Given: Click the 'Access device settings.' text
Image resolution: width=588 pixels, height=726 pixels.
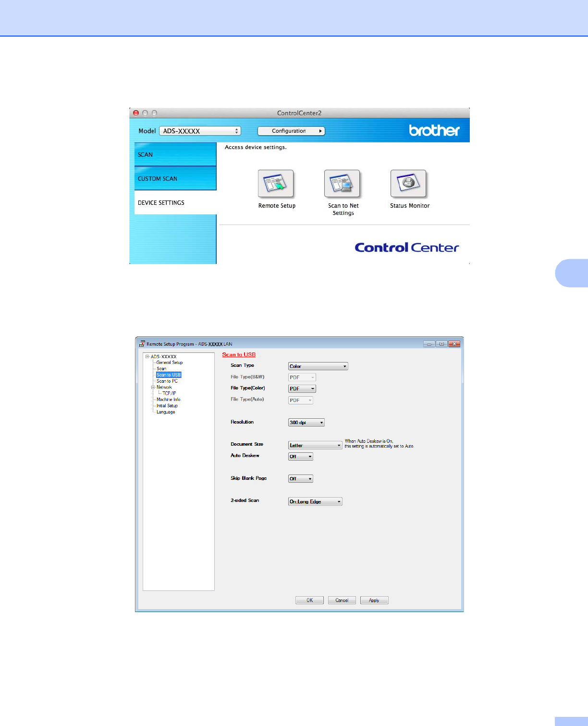Looking at the screenshot, I should click(256, 147).
